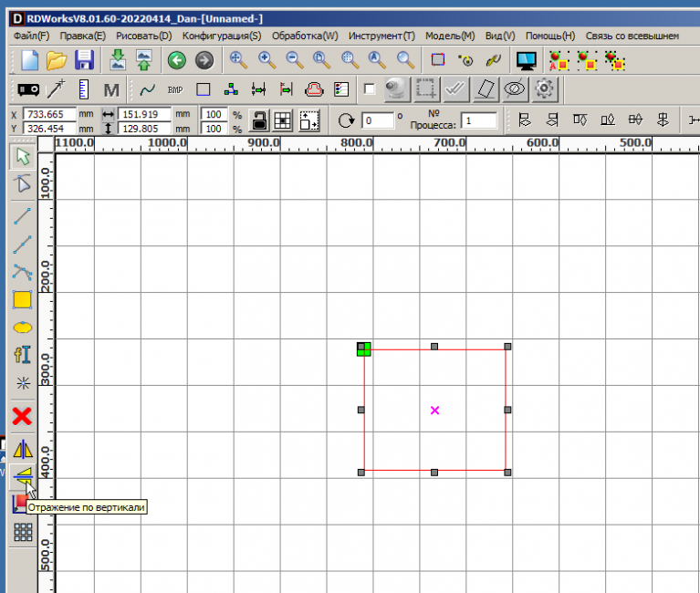
Task: Click the BMP import icon
Action: click(175, 89)
